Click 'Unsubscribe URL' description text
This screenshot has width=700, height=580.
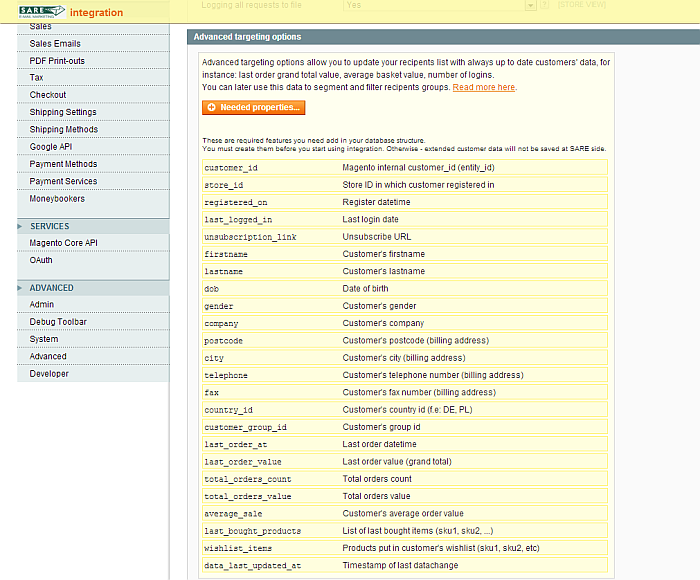click(377, 237)
